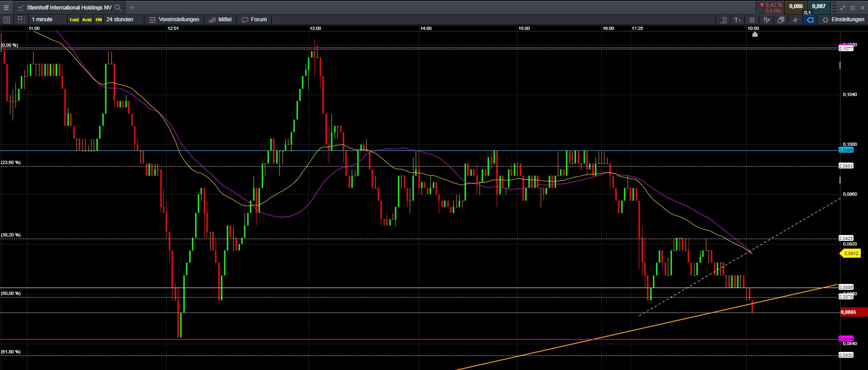Click the (38,20 %) Fibonacci label
The height and width of the screenshot is (370, 868).
(x=11, y=235)
